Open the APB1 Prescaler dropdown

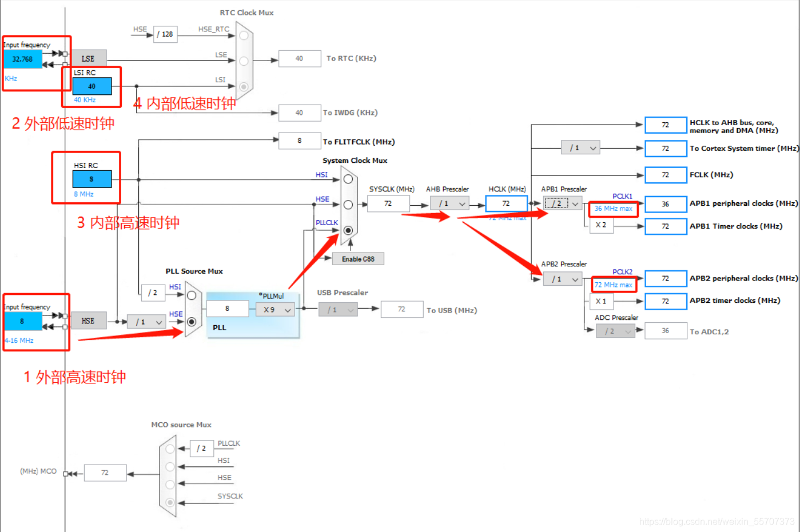coord(563,203)
